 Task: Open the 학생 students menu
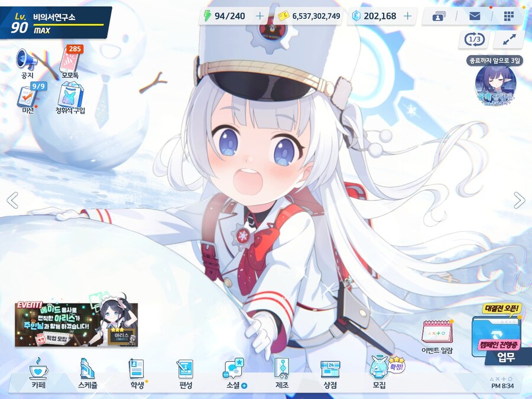[137, 373]
